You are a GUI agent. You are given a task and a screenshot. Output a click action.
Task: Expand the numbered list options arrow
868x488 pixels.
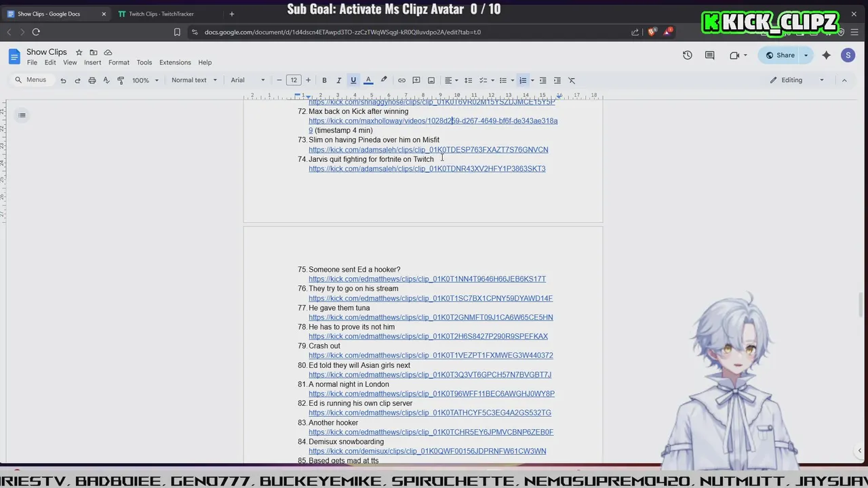point(532,80)
